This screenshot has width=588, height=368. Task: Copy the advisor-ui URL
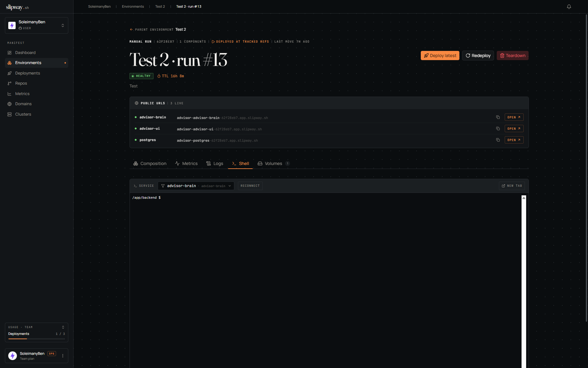498,128
